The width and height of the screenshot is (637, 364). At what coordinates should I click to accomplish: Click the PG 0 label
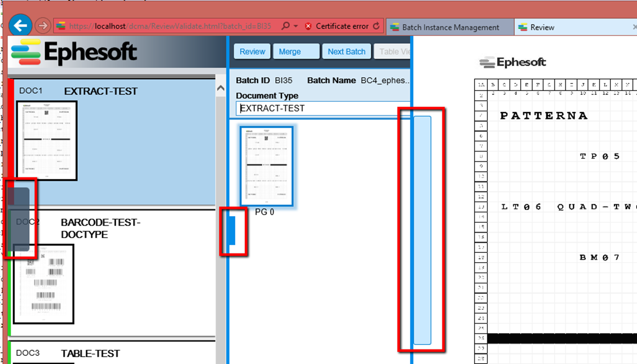point(264,212)
